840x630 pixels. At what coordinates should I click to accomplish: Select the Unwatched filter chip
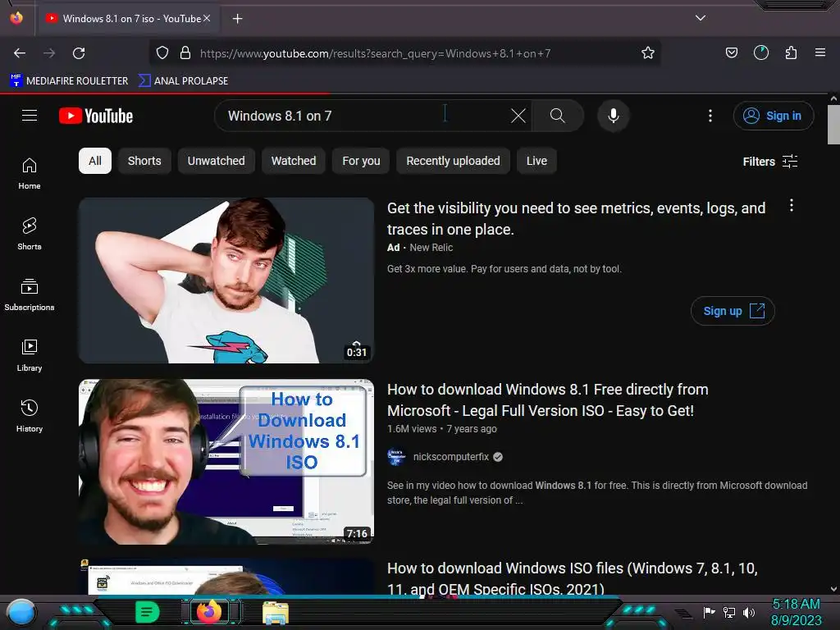pyautogui.click(x=217, y=161)
